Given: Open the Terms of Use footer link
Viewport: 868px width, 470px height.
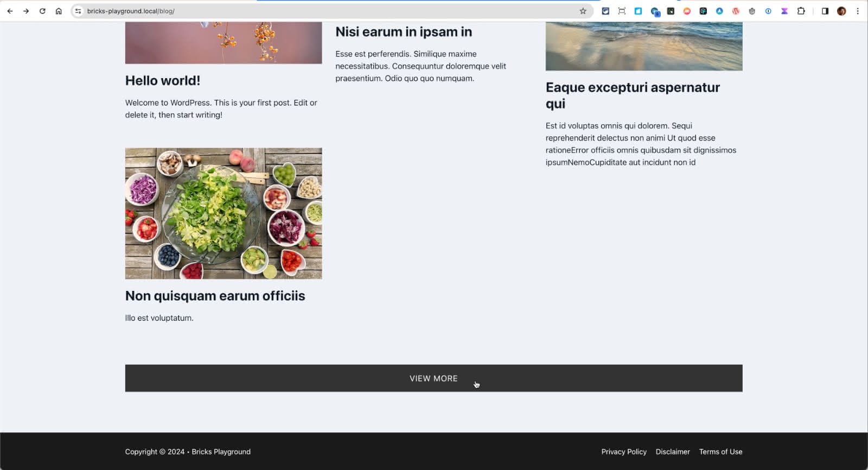Looking at the screenshot, I should click(720, 452).
